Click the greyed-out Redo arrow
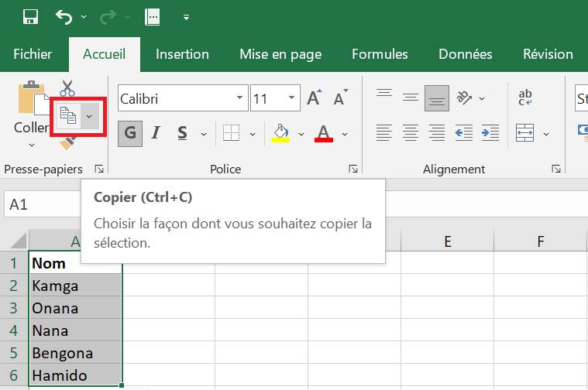This screenshot has width=588, height=390. coord(108,17)
